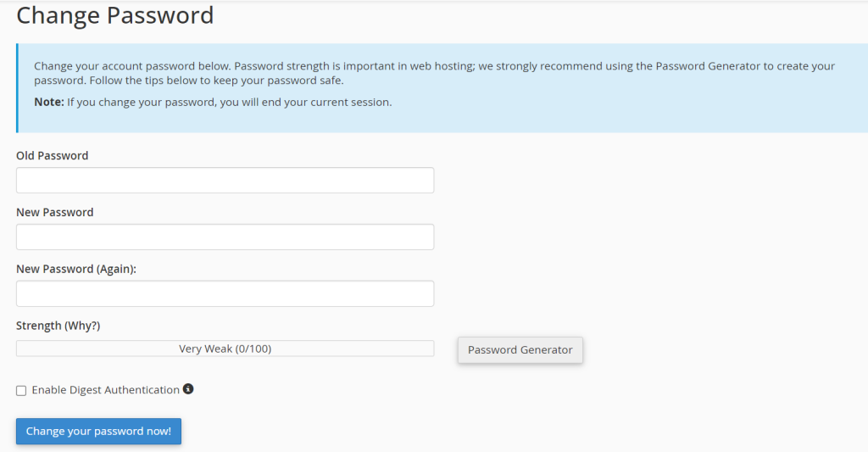868x452 pixels.
Task: Click the paragraph recommending the Password Generator
Action: pyautogui.click(x=435, y=73)
